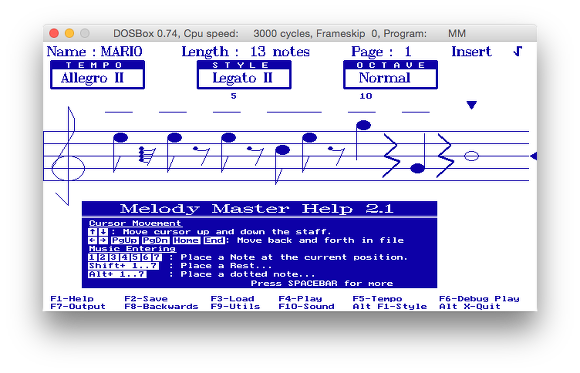This screenshot has width=580, height=373.
Task: Click 'Place a dotted note...' help line
Action: (248, 274)
